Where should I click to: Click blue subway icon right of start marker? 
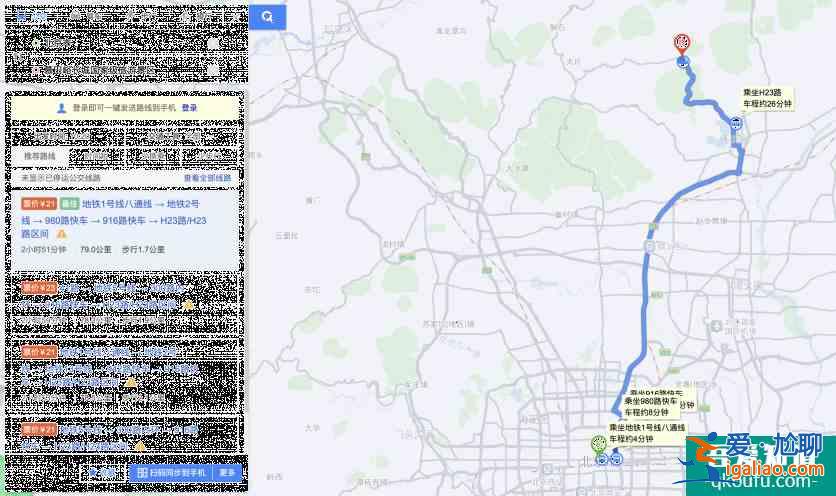pos(615,459)
